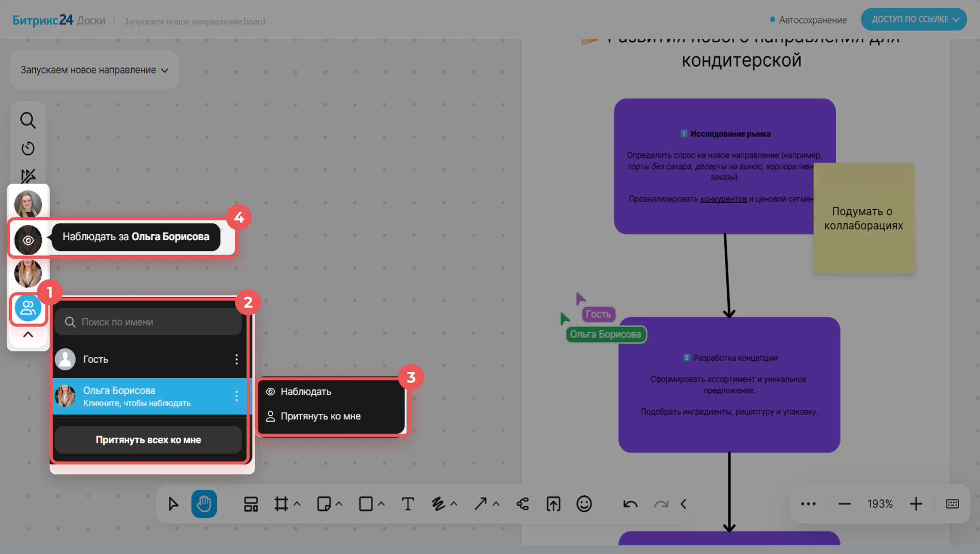Screen dimensions: 980x554
Task: Open the search magnifier in sidebar
Action: click(28, 120)
